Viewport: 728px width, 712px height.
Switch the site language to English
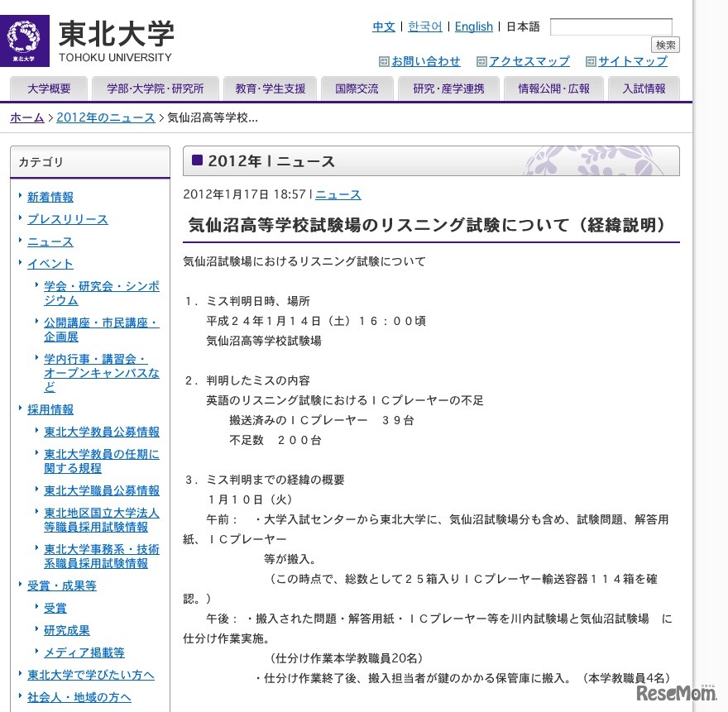[473, 26]
